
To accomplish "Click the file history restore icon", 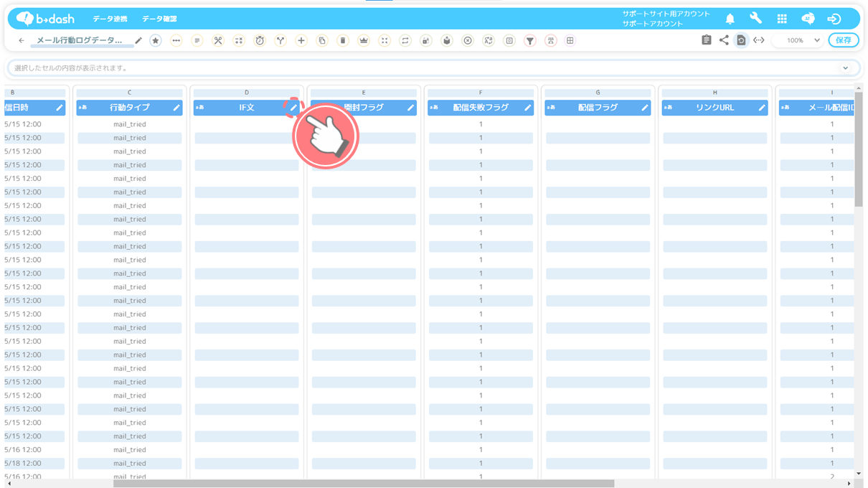I will 741,41.
